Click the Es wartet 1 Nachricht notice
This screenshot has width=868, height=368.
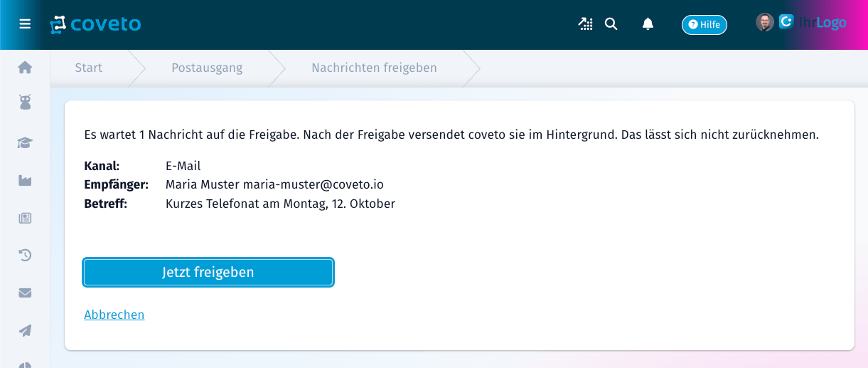tap(451, 134)
